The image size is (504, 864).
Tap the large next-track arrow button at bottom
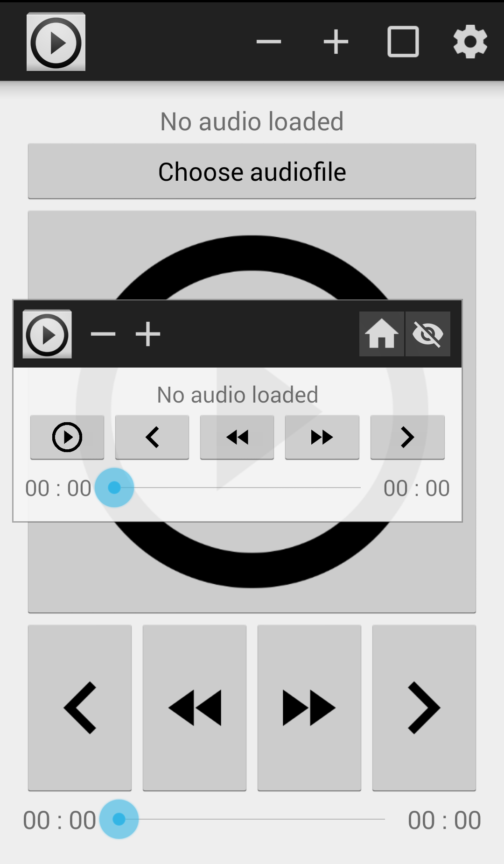[x=424, y=708]
